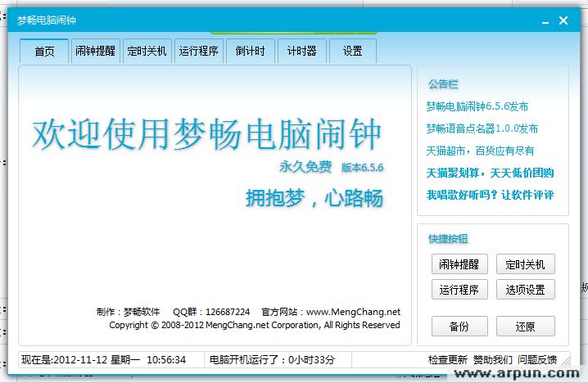Click the 梦畅语音点名器1.0.0发布 link
Screen dimensions: 588x383
pyautogui.click(x=482, y=128)
